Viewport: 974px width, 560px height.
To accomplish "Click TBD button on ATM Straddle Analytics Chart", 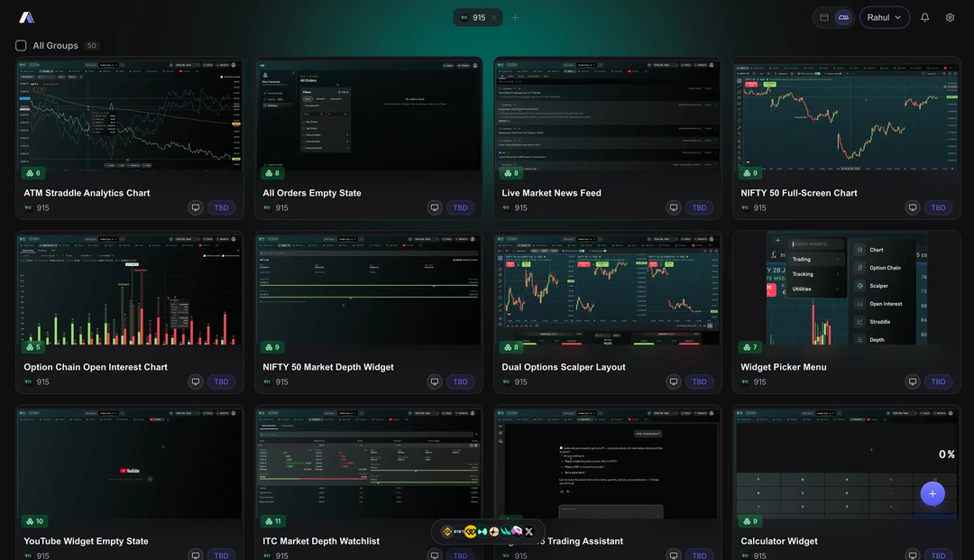I will click(x=221, y=207).
